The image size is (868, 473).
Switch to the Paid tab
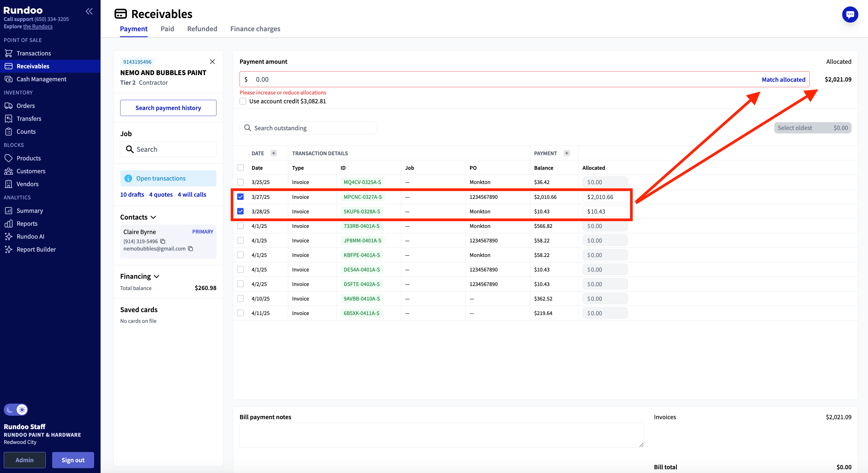(x=167, y=29)
